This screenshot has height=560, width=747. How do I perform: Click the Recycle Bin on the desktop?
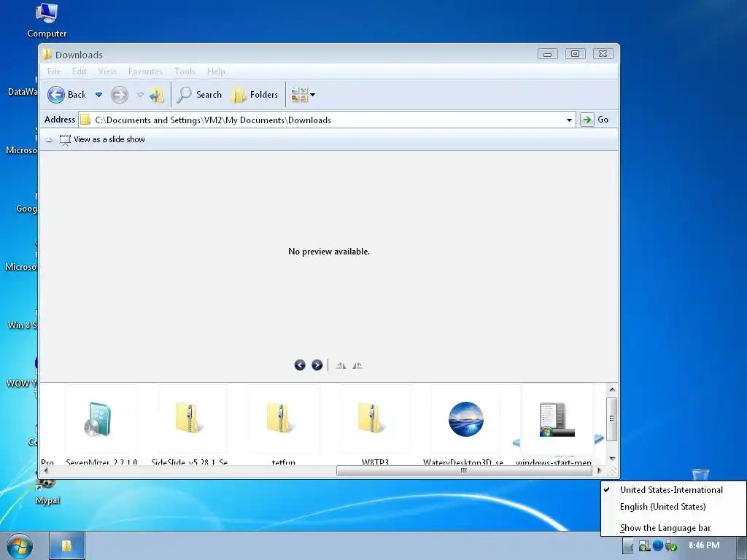tap(700, 474)
